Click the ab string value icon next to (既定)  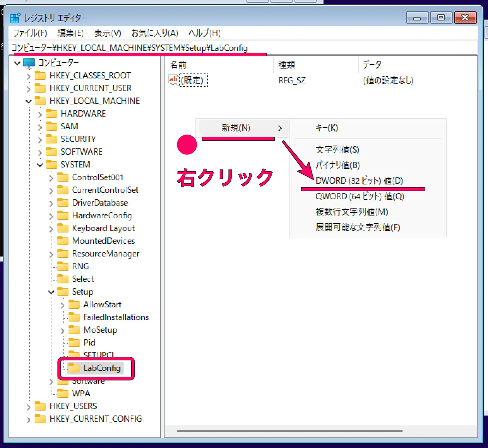pos(173,80)
